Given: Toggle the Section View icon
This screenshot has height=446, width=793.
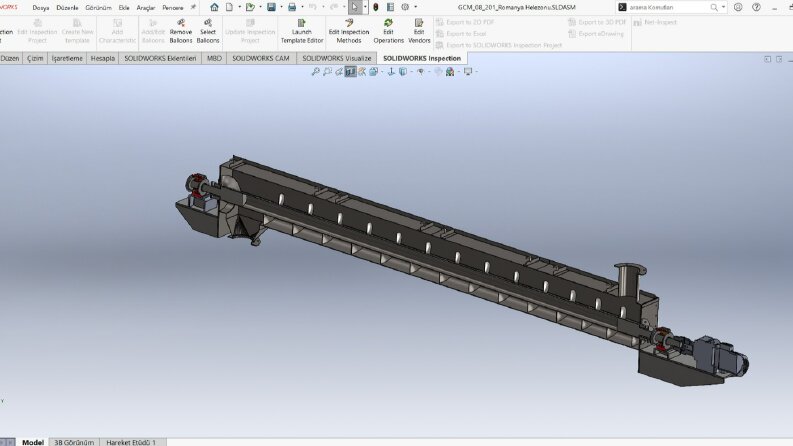Looking at the screenshot, I should click(350, 72).
